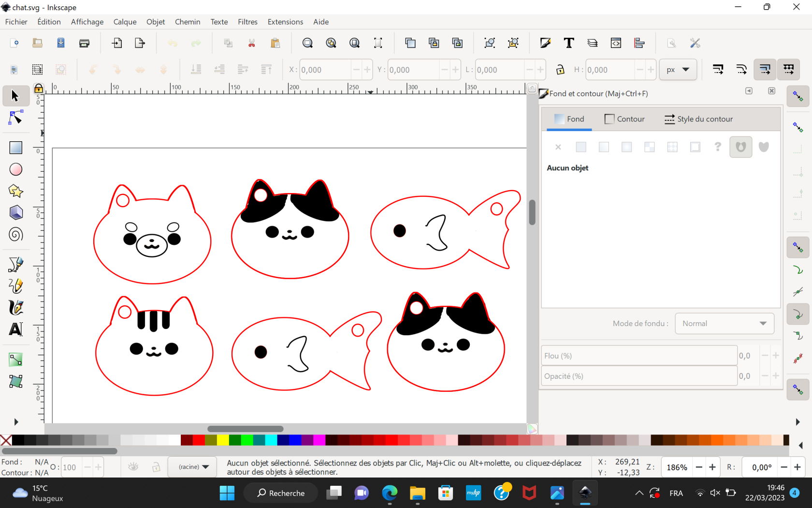Switch to the Contour tab
812x508 pixels.
pos(624,119)
